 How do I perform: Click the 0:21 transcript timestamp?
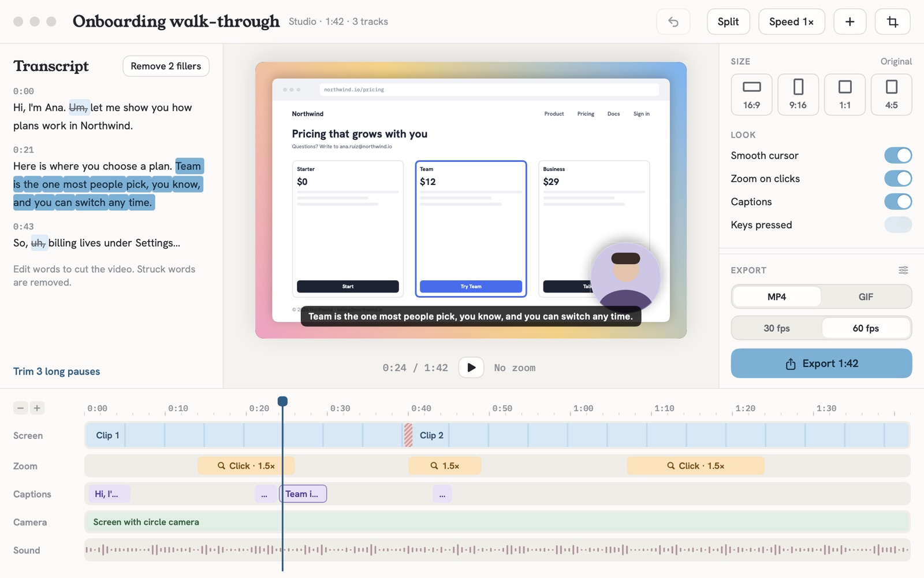tap(24, 150)
